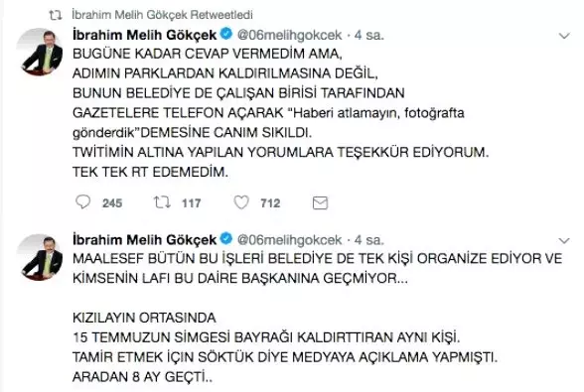Click verified badge on first tweet author
The width and height of the screenshot is (584, 392).
point(226,34)
